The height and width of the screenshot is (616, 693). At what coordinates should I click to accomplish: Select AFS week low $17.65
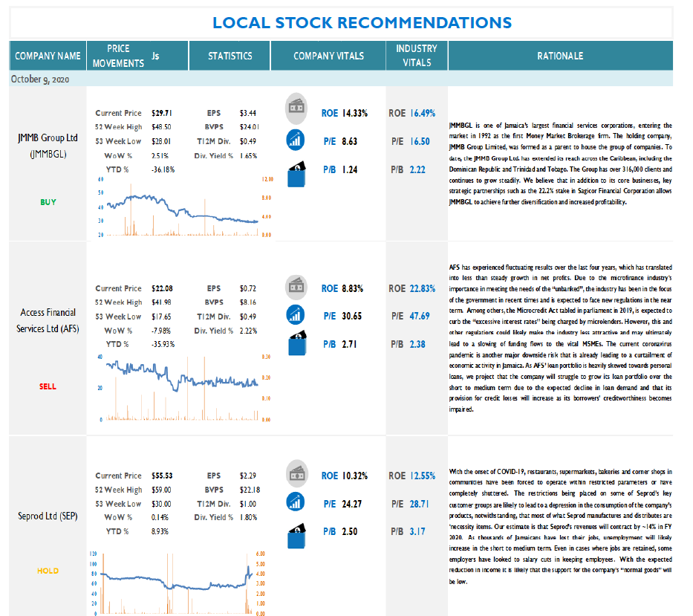(x=161, y=317)
